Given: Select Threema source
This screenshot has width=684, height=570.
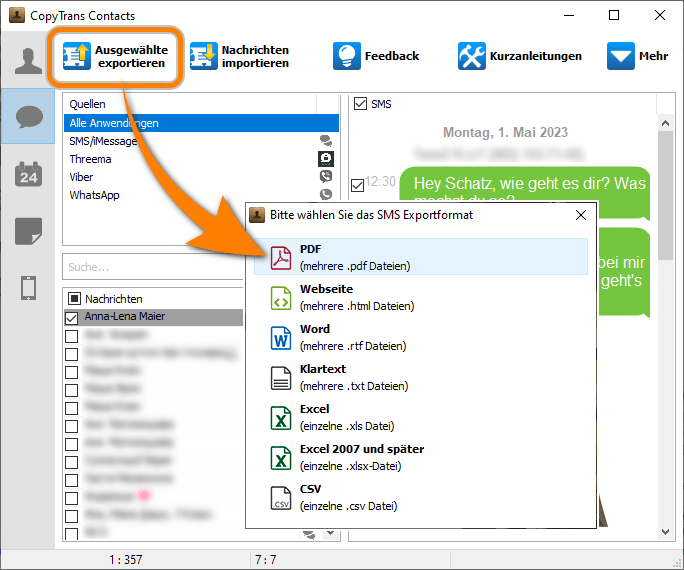Looking at the screenshot, I should coord(201,159).
